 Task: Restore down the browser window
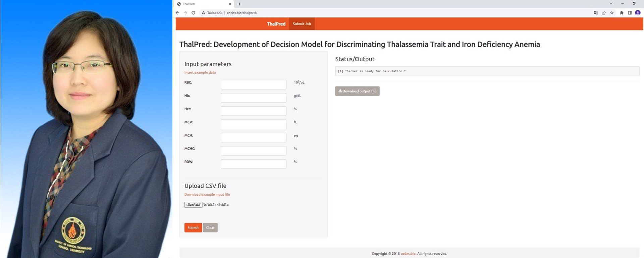coord(634,3)
